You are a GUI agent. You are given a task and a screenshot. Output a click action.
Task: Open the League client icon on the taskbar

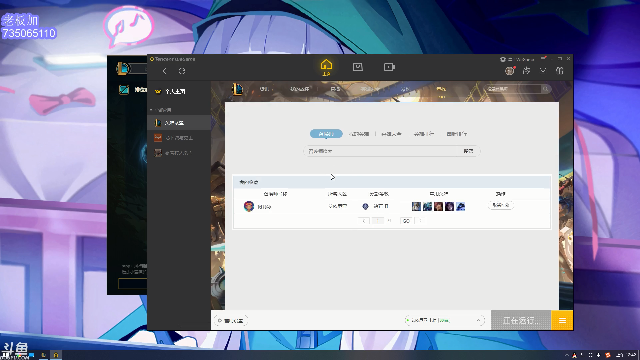coord(43,355)
